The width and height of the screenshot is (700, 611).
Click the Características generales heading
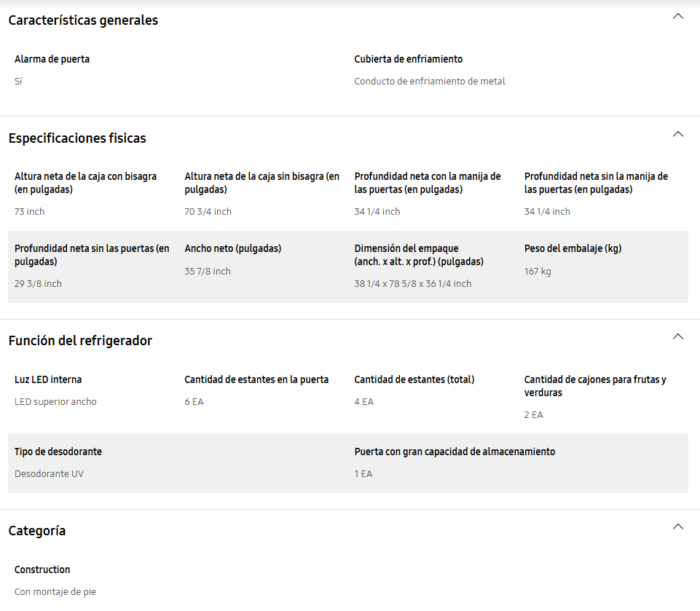point(83,20)
